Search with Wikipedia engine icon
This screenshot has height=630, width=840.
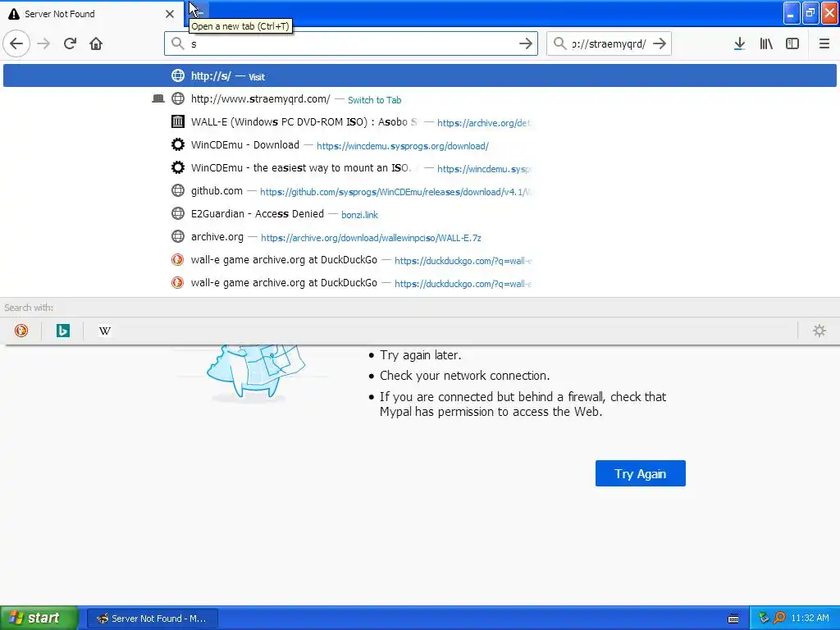point(104,331)
